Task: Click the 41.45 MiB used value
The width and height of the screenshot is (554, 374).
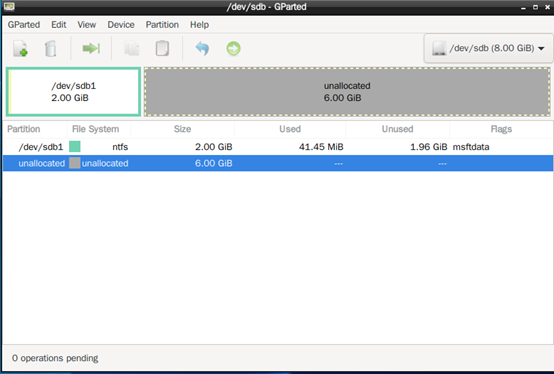Action: (321, 147)
